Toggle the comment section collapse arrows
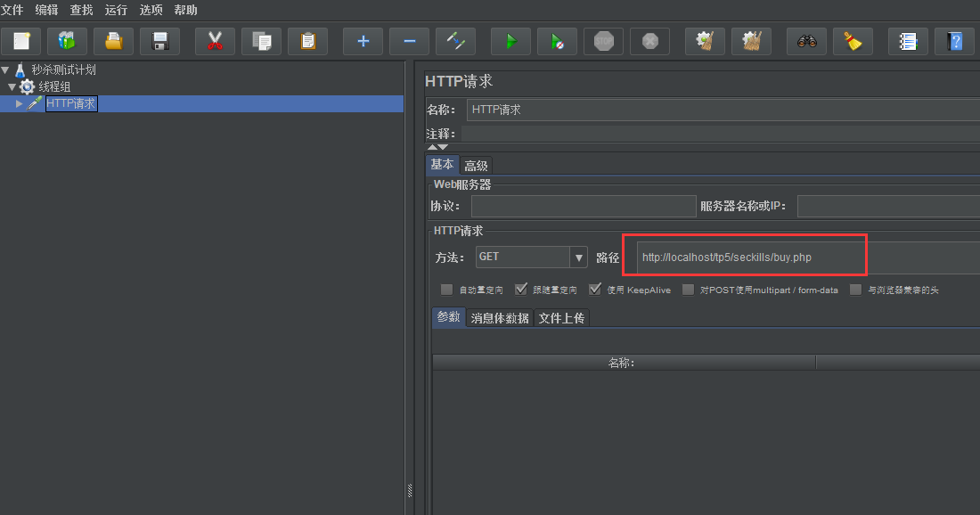 437,147
